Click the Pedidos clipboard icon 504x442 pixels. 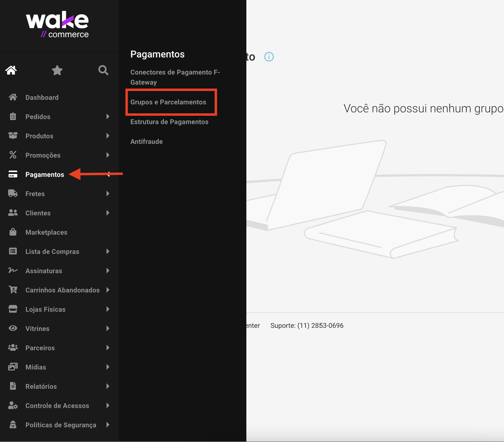click(13, 117)
